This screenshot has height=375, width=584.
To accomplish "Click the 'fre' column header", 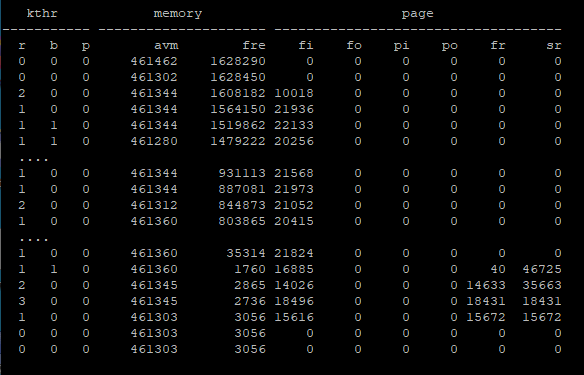I will click(254, 45).
